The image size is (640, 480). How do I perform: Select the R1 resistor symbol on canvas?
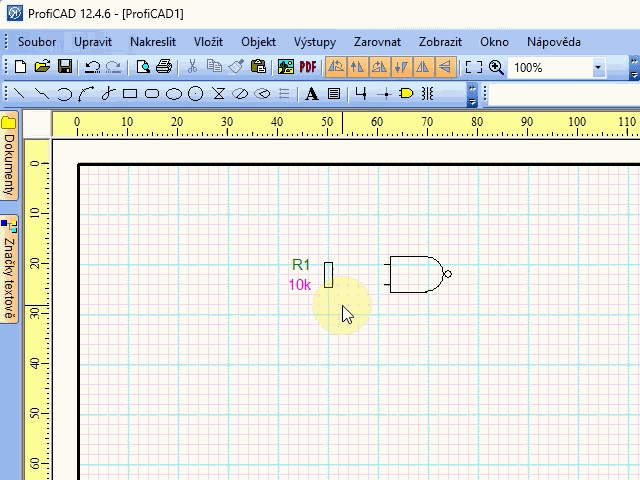[328, 274]
